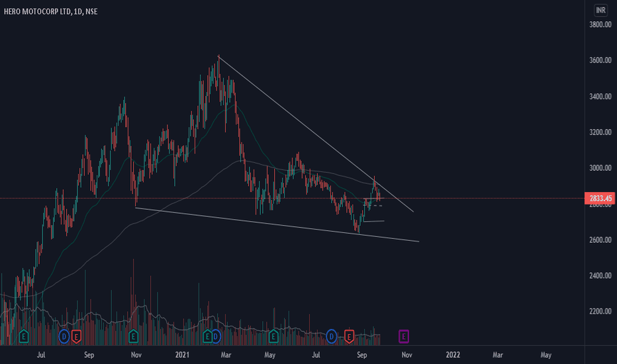The width and height of the screenshot is (617, 364).
Task: Open the INR currency selector
Action: coord(600,10)
